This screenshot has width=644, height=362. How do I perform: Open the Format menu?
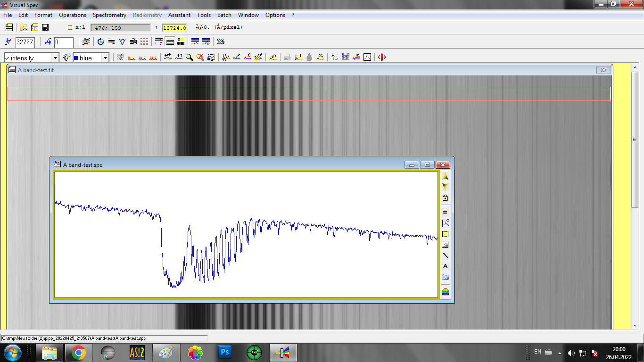tap(43, 15)
